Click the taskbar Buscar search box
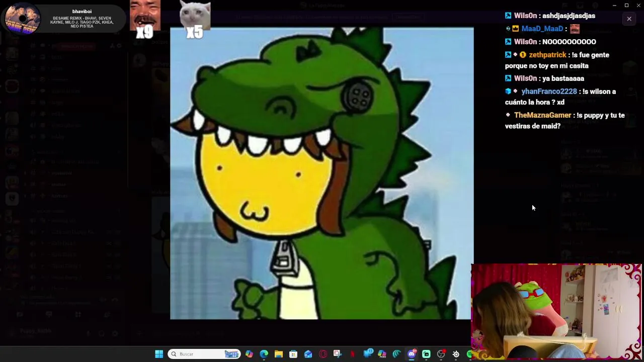This screenshot has width=644, height=362. point(204,354)
